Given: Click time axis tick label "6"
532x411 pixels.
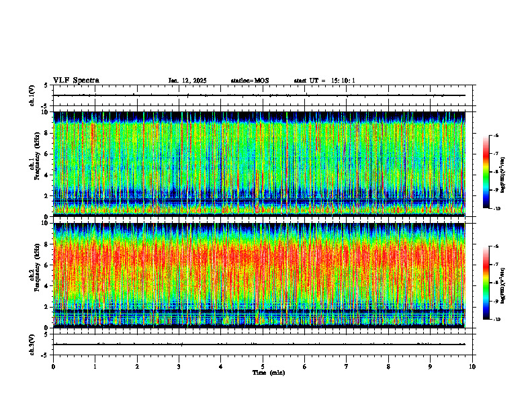Looking at the screenshot, I should click(x=305, y=367).
